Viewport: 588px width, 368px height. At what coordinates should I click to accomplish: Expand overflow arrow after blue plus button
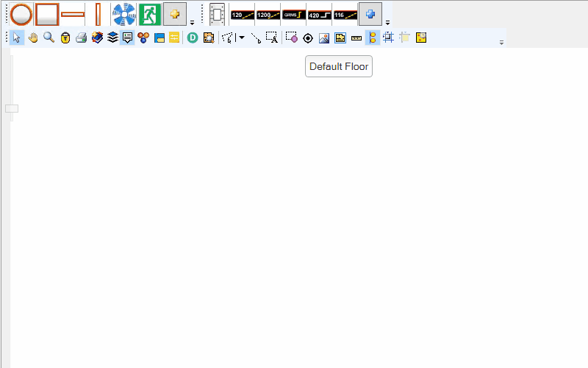point(387,23)
